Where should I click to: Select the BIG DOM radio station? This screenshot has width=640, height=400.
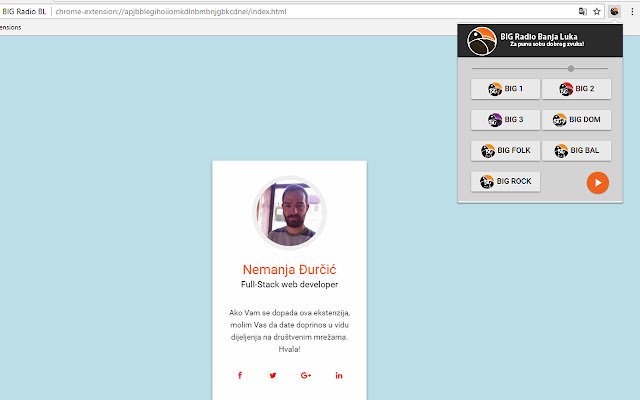click(x=576, y=120)
